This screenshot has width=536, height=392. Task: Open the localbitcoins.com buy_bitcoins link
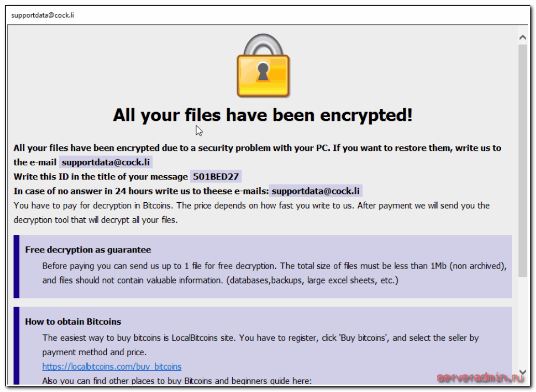pyautogui.click(x=112, y=367)
